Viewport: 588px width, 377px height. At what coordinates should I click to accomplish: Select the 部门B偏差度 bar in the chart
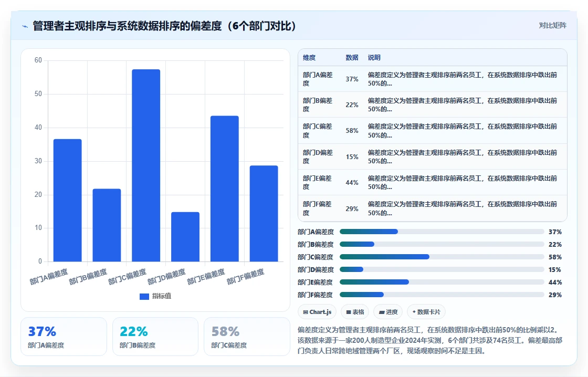[107, 225]
